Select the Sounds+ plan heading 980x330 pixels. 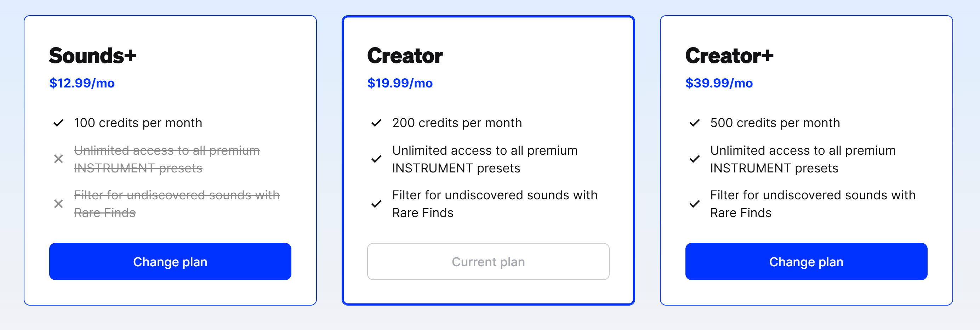(92, 56)
